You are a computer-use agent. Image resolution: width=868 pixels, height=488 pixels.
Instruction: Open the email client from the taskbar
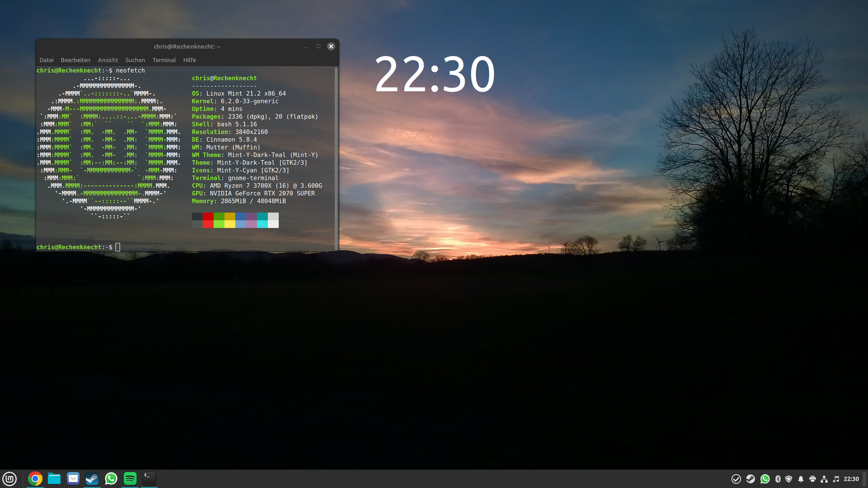pyautogui.click(x=73, y=479)
